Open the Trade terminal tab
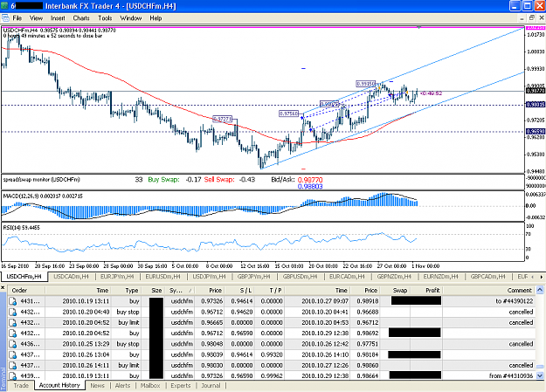The width and height of the screenshot is (546, 392). coord(21,385)
